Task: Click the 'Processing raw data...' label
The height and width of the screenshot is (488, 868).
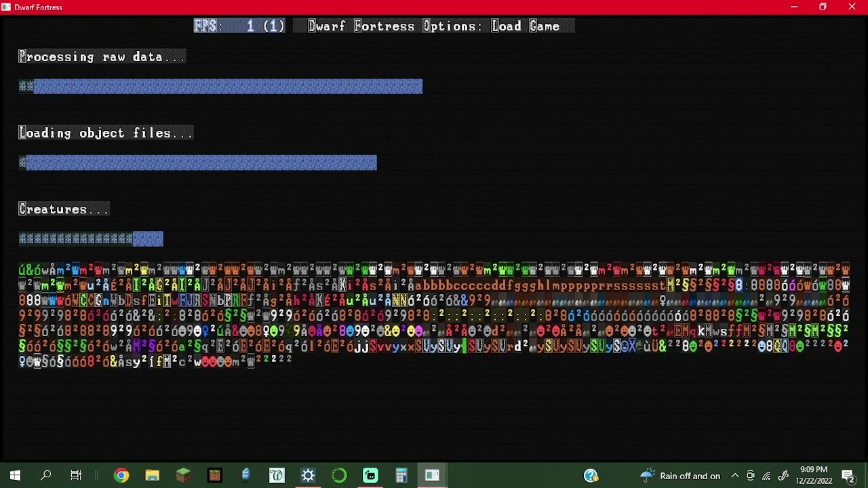Action: click(x=102, y=57)
